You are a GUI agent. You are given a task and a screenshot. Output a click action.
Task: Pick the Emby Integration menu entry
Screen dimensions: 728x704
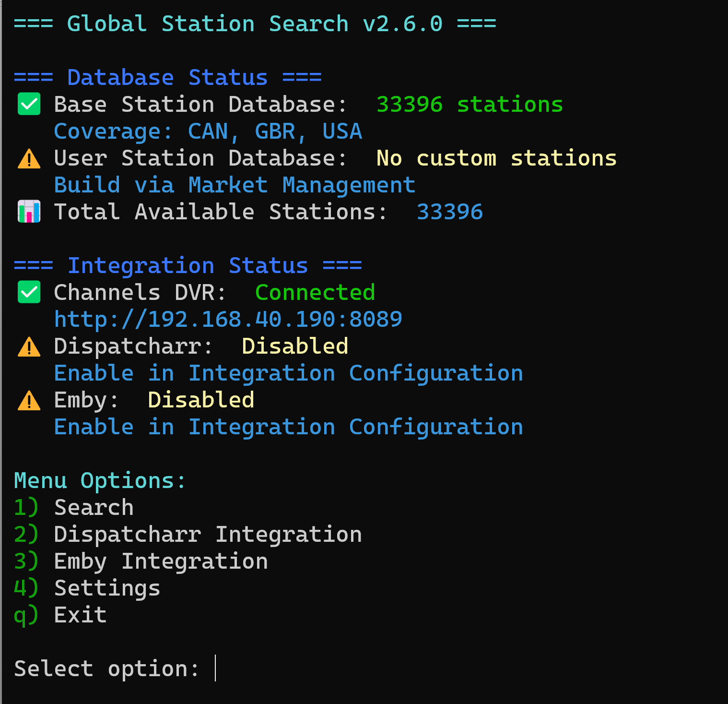click(x=161, y=561)
